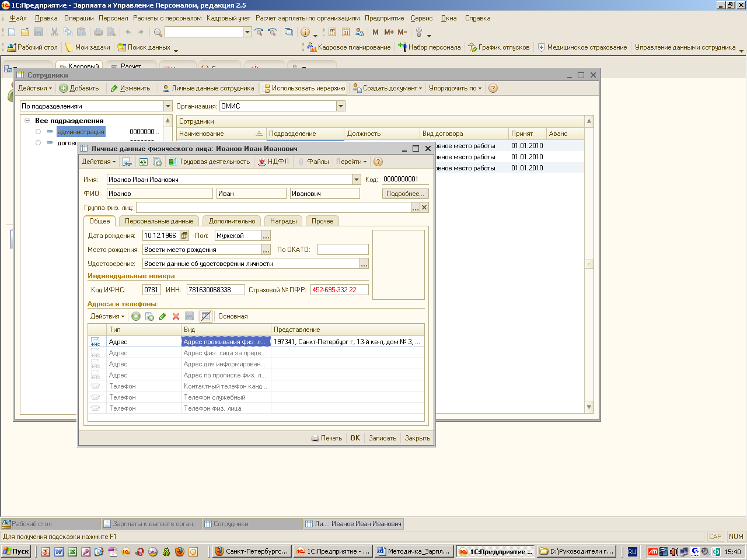Click the M memory button in toolbar
The image size is (747, 560).
(375, 32)
